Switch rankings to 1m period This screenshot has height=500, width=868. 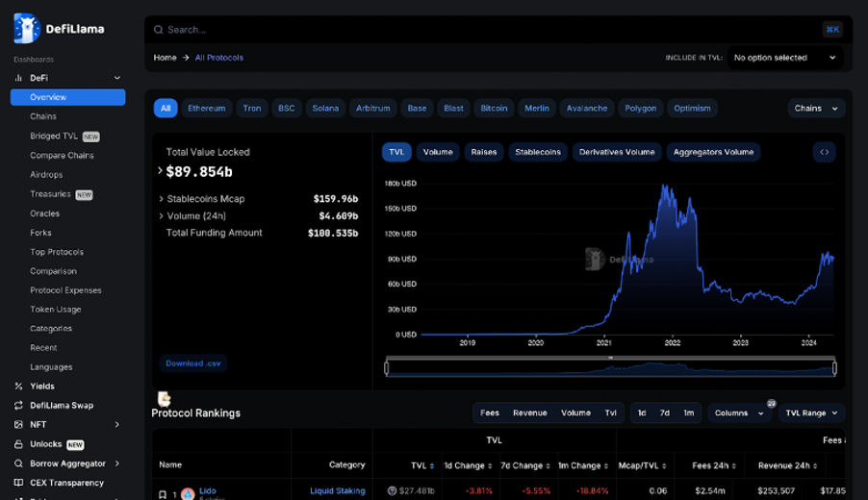click(x=689, y=413)
